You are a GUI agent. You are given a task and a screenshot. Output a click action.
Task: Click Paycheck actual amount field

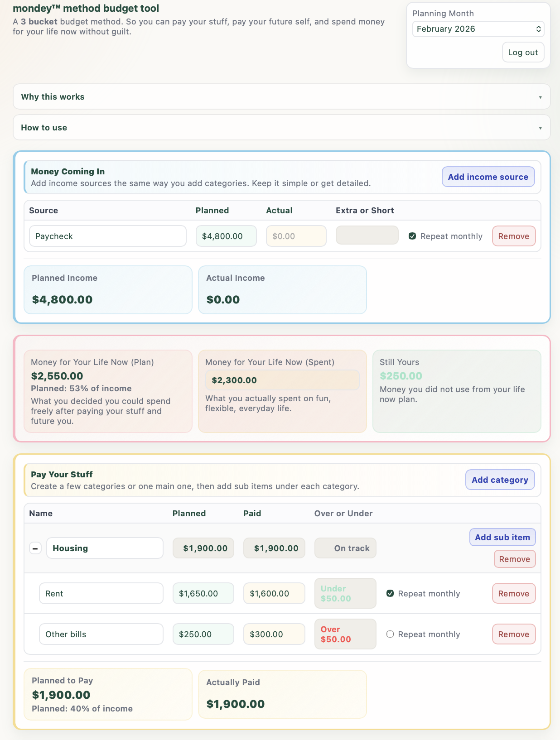[296, 236]
